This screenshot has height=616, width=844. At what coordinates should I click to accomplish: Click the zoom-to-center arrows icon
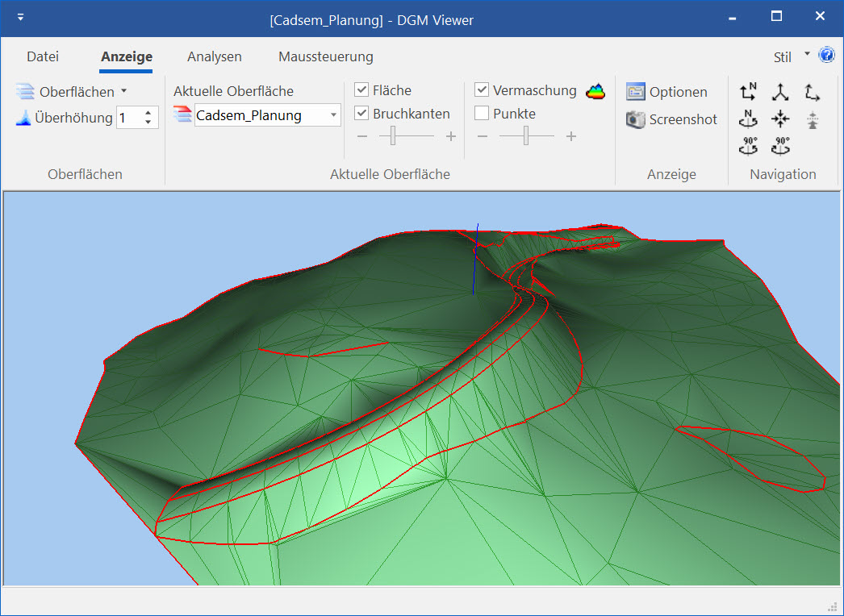[x=780, y=119]
